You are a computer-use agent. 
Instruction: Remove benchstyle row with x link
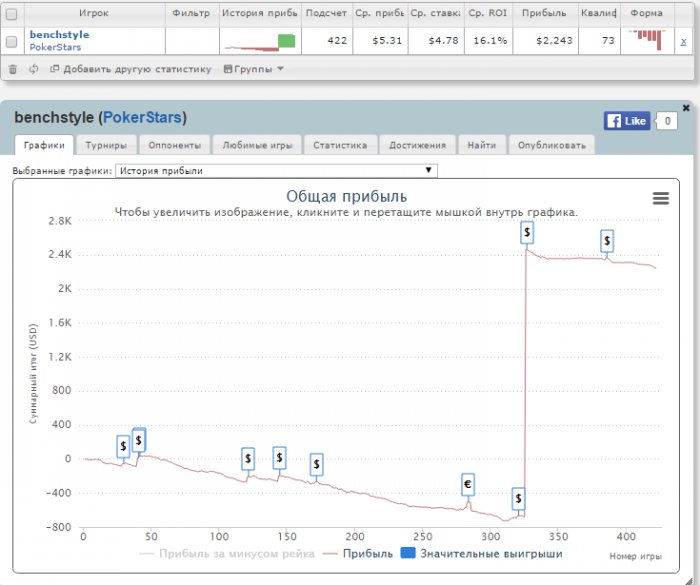[683, 41]
